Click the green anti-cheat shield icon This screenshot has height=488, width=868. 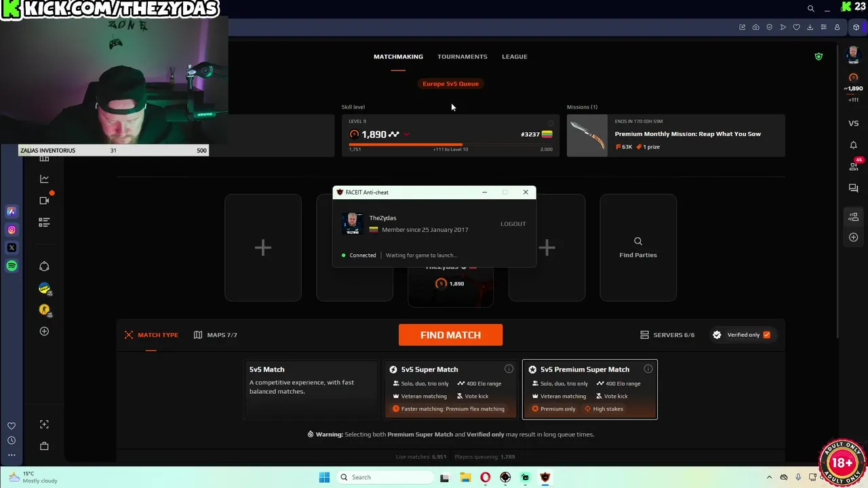coord(818,56)
